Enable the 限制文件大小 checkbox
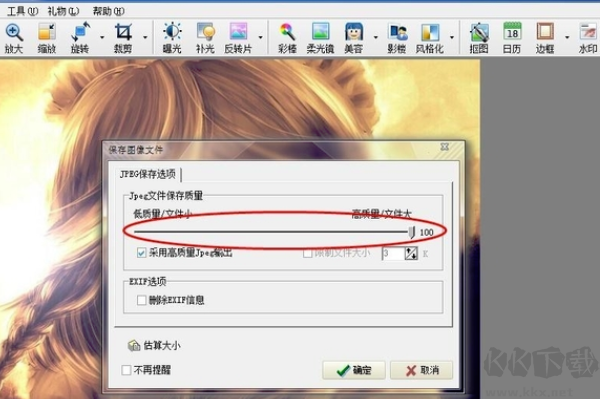Image resolution: width=600 pixels, height=399 pixels. point(307,253)
